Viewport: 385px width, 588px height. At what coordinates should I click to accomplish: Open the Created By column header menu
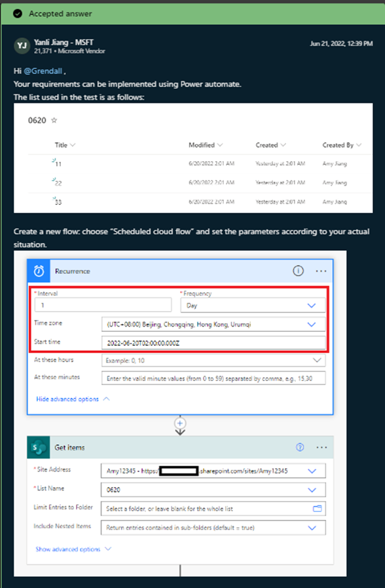tap(342, 145)
